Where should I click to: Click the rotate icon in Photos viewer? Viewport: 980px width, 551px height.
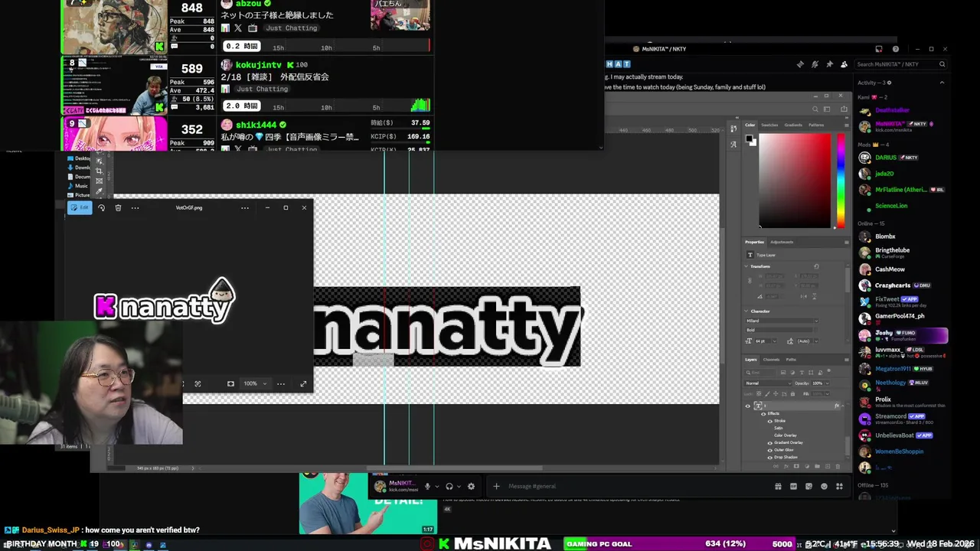tap(101, 207)
